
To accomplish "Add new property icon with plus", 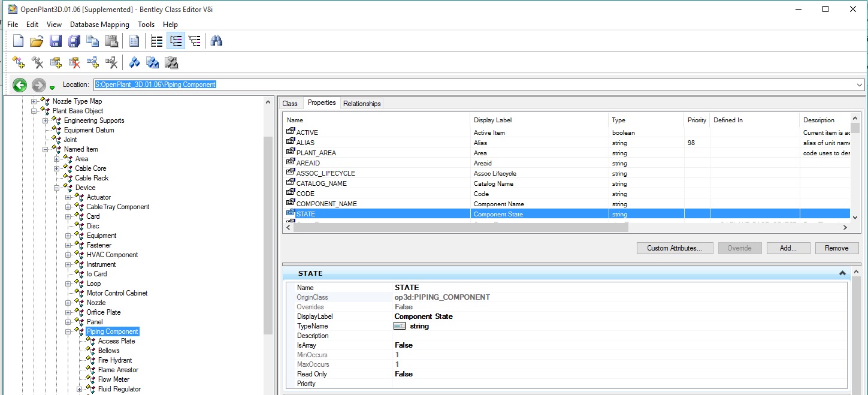I will click(x=56, y=62).
